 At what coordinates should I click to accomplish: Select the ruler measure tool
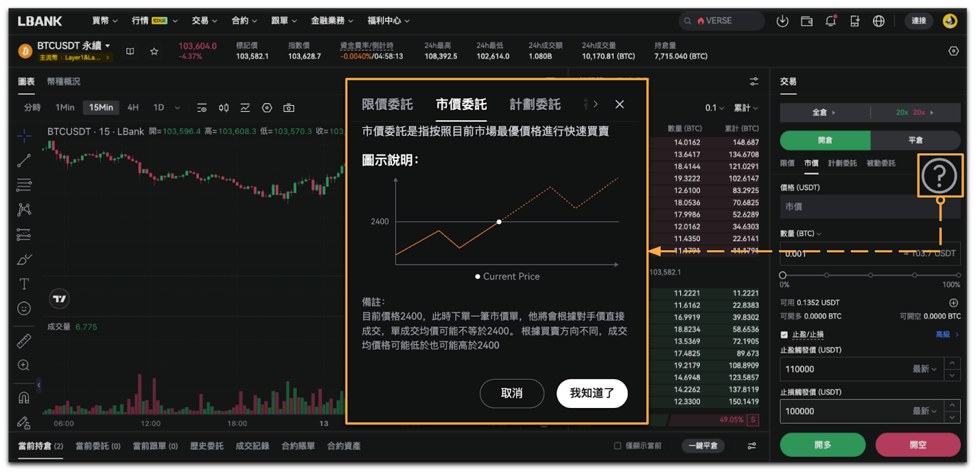(x=24, y=341)
